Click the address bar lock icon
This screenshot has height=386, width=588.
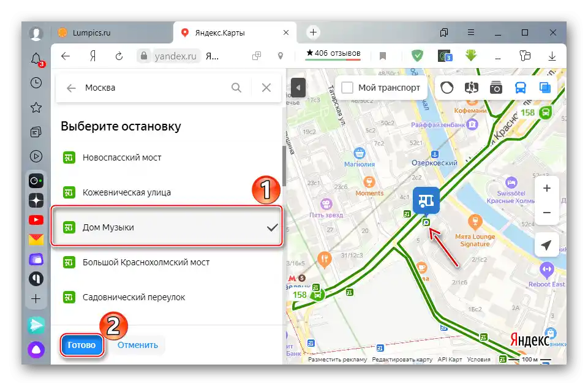143,56
